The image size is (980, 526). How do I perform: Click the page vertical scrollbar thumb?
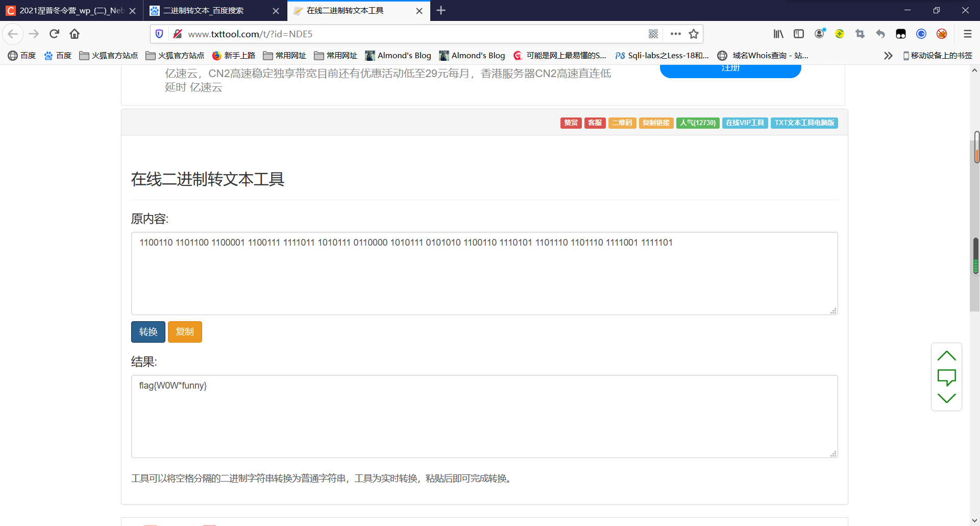[974, 225]
